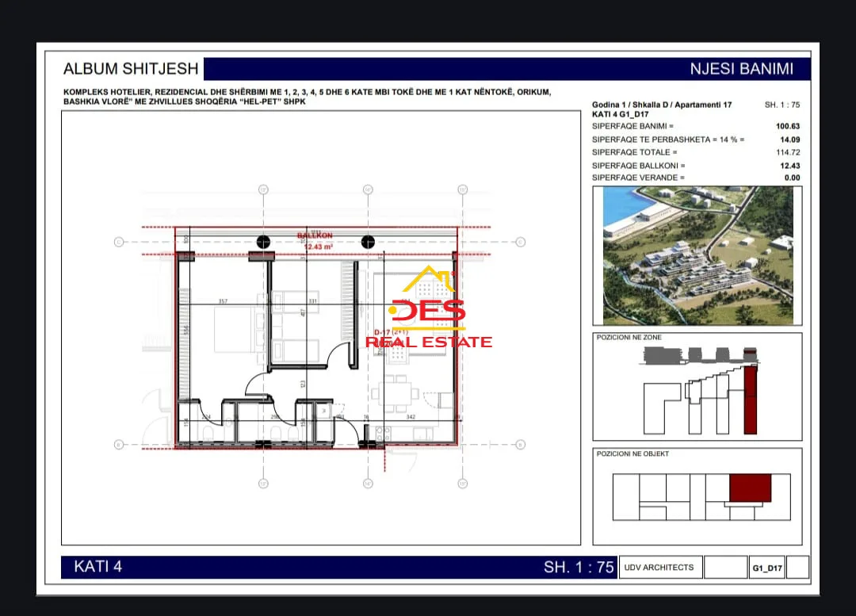Select the "NJESI BANIMI" header text
The height and width of the screenshot is (616, 856).
[741, 69]
